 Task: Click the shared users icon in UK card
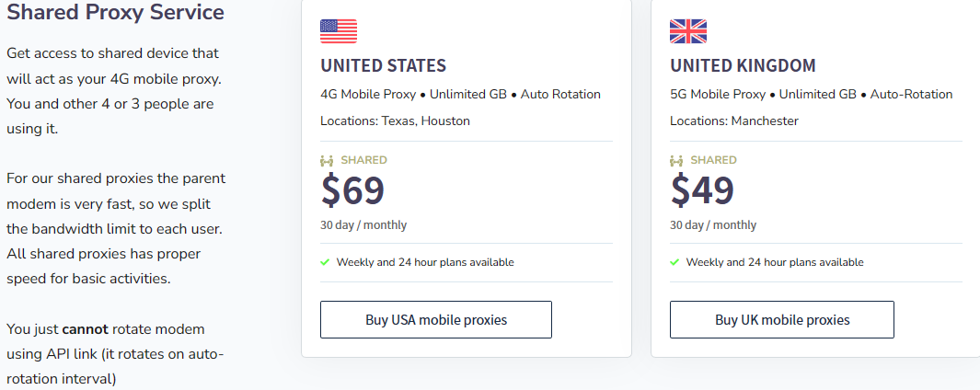pyautogui.click(x=676, y=161)
